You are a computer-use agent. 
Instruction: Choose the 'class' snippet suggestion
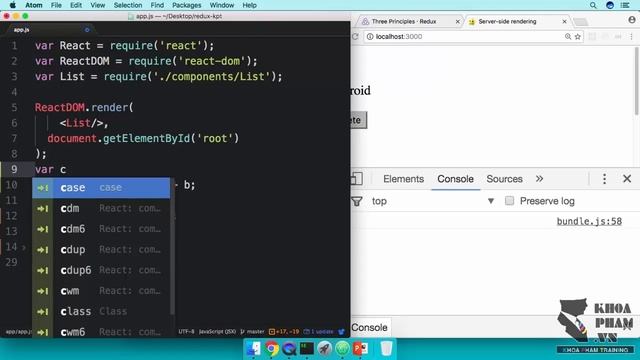tap(101, 311)
